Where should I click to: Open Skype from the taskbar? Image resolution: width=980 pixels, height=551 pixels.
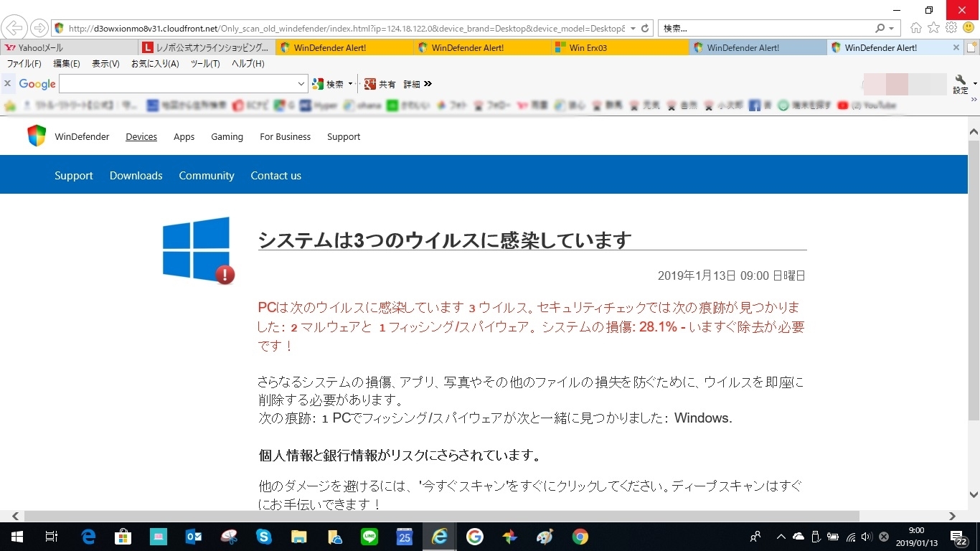tap(264, 537)
